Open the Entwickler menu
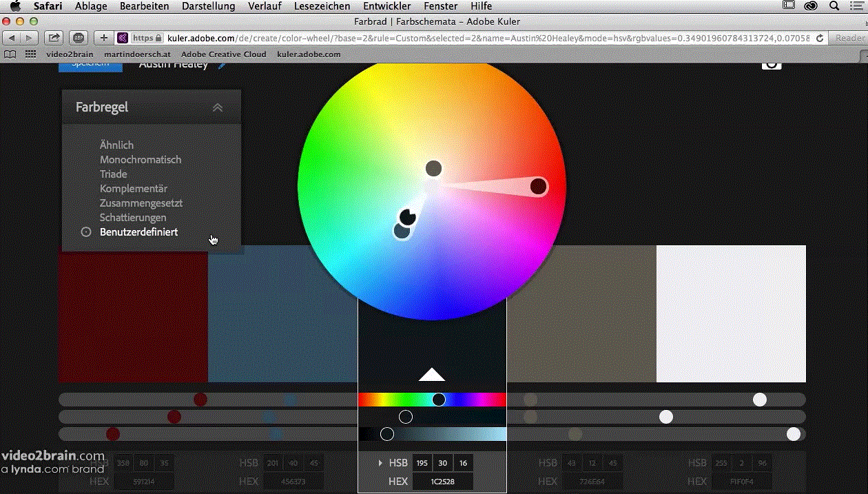The height and width of the screenshot is (494, 868). (x=386, y=6)
